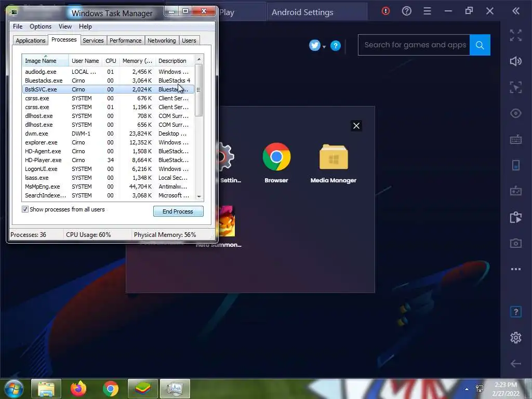
Task: Open BlueStacks settings gear in sidebar
Action: [x=516, y=338]
